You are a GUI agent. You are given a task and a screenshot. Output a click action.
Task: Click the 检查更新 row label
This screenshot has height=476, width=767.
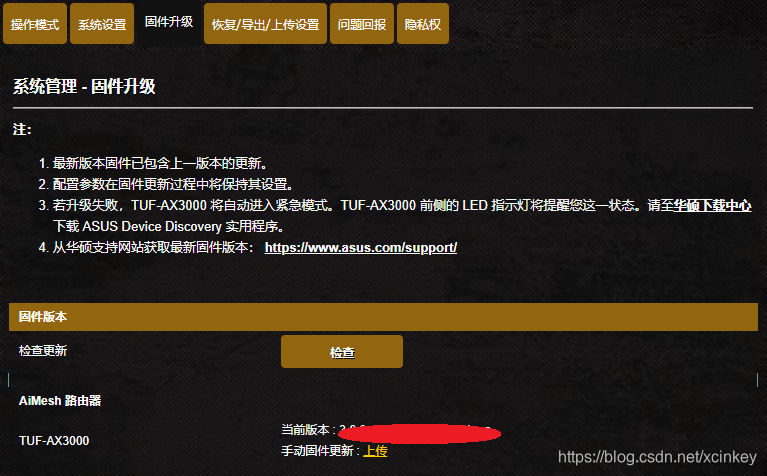(43, 350)
